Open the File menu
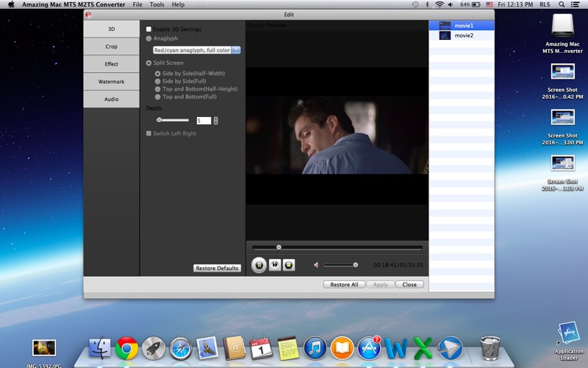 137,4
